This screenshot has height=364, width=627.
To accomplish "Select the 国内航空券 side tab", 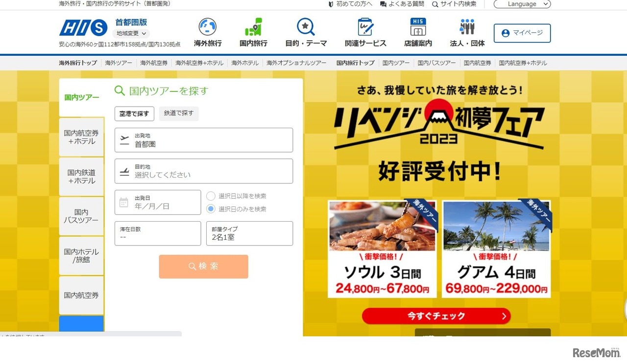I will point(81,296).
